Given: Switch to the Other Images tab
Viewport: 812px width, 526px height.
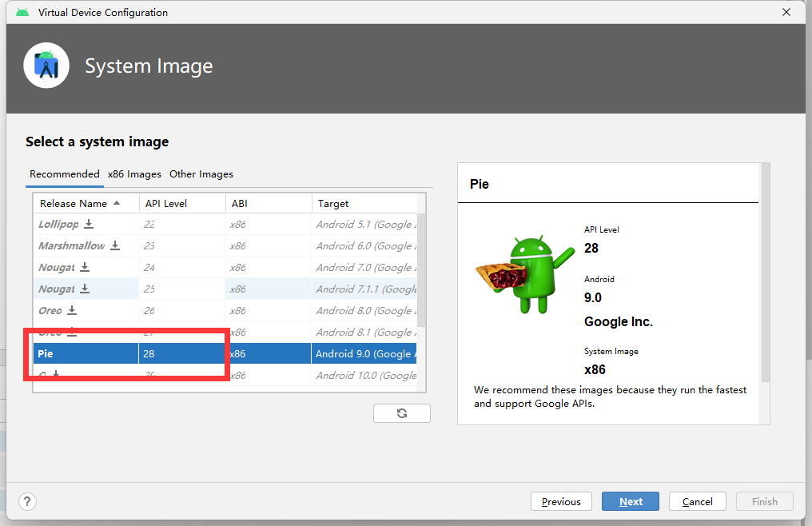Looking at the screenshot, I should click(201, 174).
